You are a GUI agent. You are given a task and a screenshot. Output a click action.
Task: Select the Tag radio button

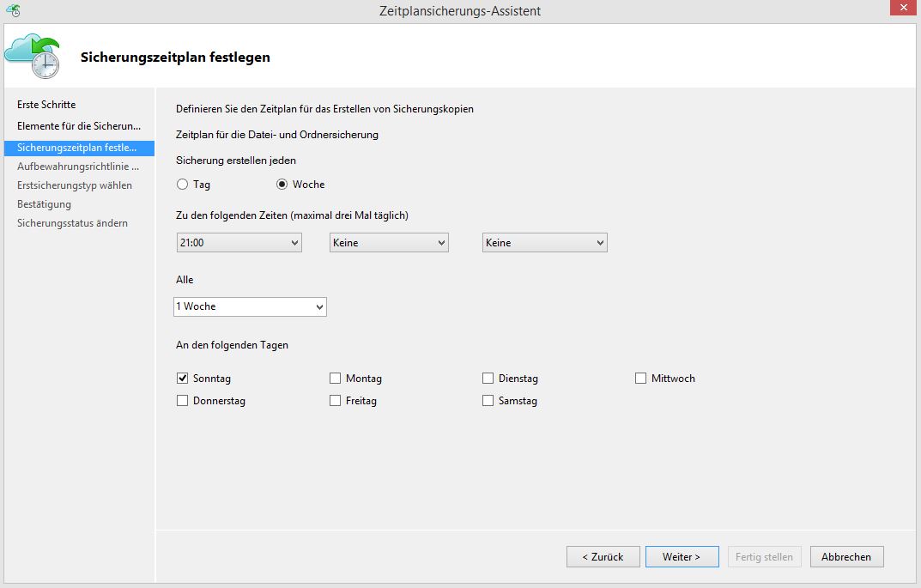click(182, 184)
